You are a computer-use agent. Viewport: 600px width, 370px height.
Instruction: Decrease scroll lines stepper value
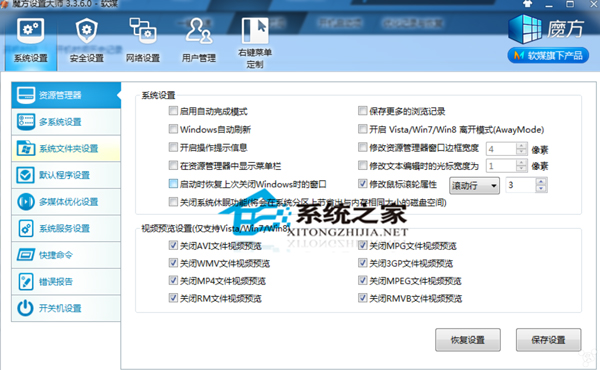(x=541, y=188)
